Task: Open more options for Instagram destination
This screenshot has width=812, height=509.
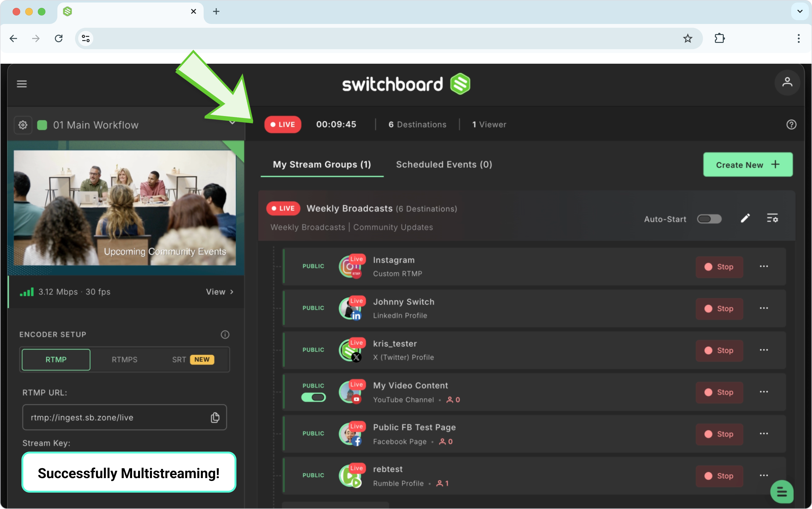Action: (x=763, y=266)
